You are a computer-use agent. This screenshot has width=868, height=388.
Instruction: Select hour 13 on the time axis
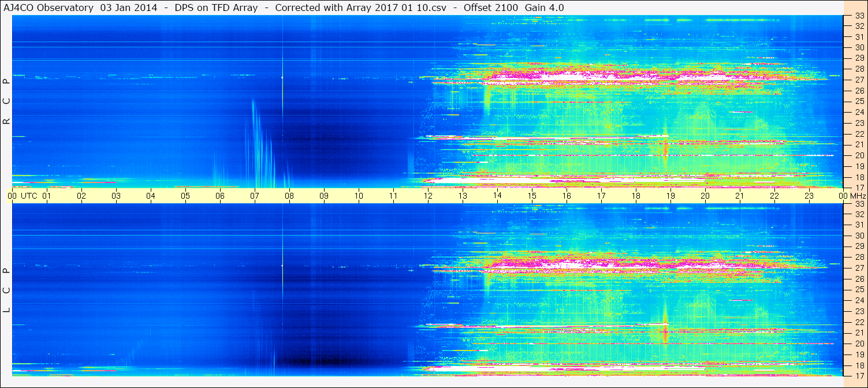point(463,196)
